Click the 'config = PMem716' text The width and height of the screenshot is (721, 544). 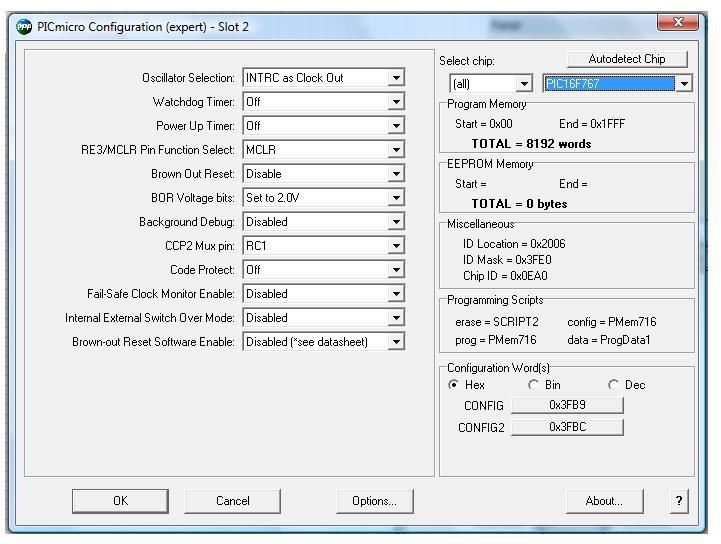[x=612, y=322]
